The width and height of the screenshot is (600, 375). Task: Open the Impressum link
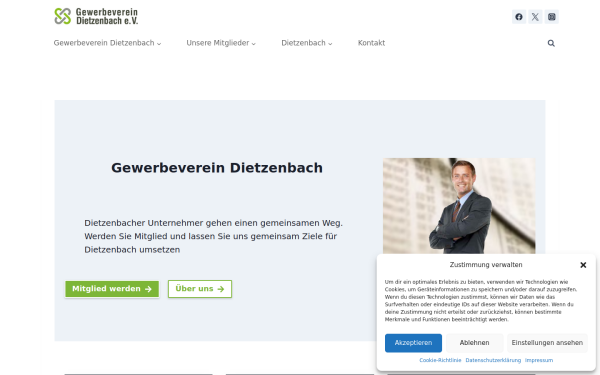[539, 360]
